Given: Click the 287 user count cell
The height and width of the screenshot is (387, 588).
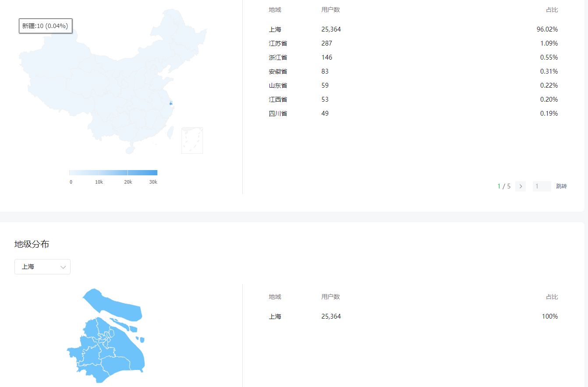Looking at the screenshot, I should 327,43.
